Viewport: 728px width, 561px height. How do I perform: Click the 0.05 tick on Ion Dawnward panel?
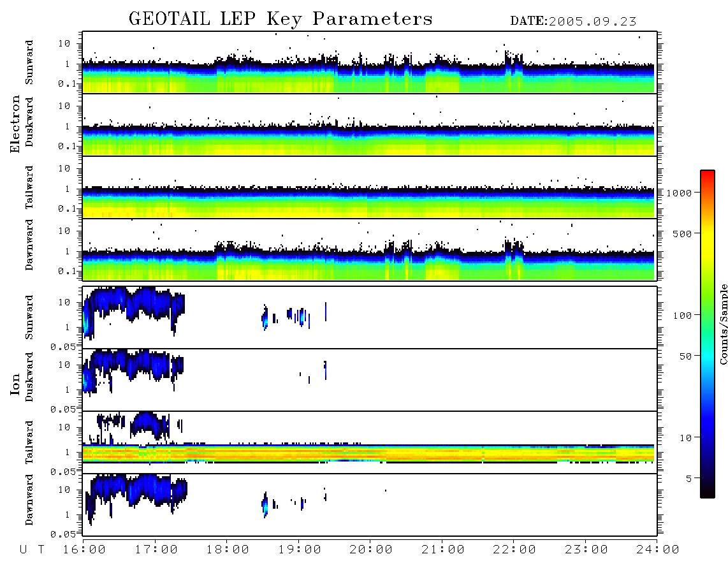(x=62, y=534)
